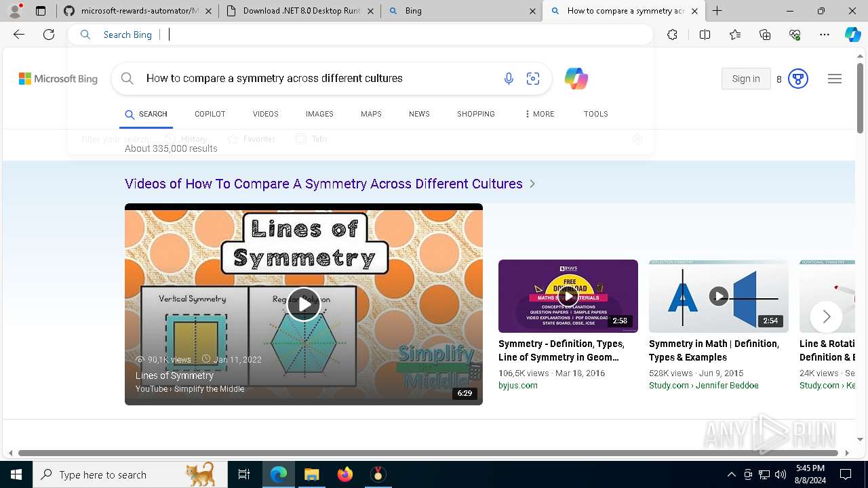Open the Microsoft Rewards medal icon

tap(798, 79)
